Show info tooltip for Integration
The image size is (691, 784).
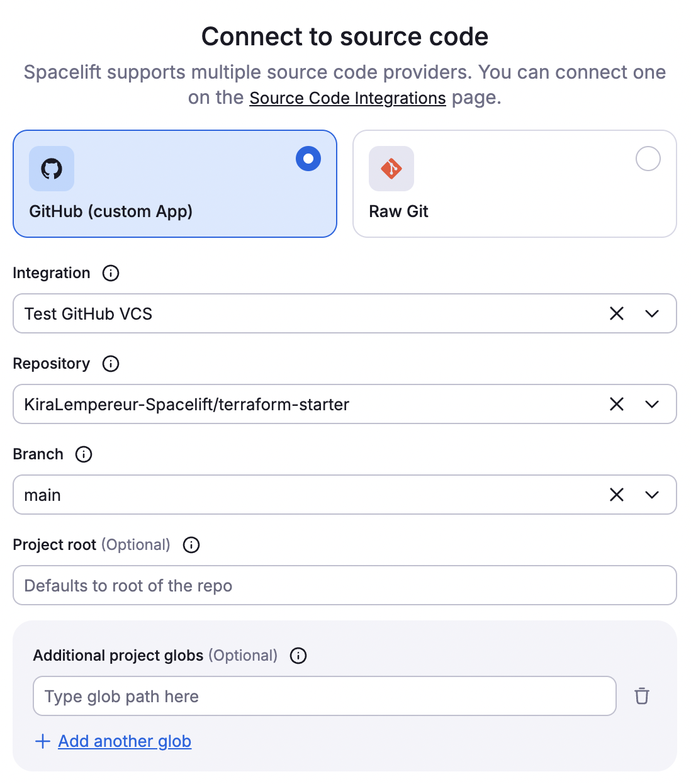pyautogui.click(x=111, y=273)
